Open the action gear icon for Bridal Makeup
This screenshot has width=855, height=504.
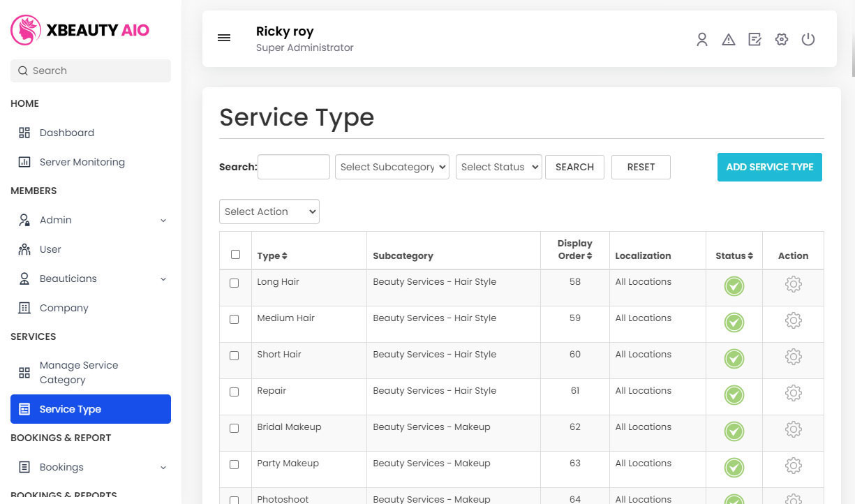[793, 430]
